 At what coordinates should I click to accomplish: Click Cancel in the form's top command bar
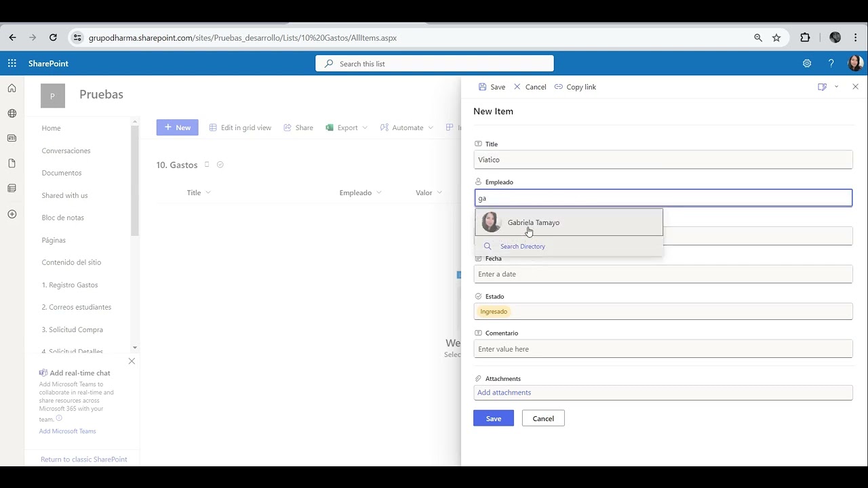pos(530,87)
